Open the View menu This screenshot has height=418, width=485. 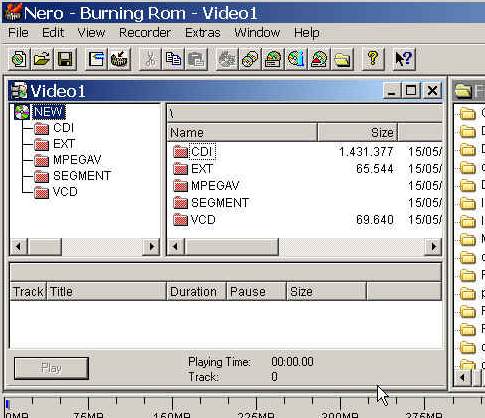[x=91, y=33]
